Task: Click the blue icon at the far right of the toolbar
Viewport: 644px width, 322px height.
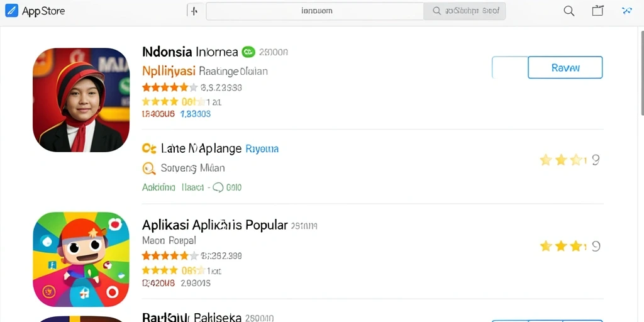Action: tap(627, 11)
